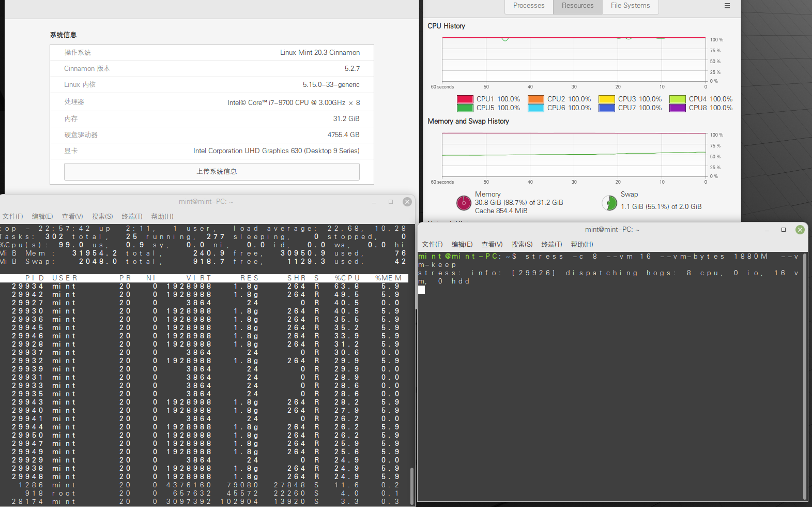Minimize the stress terminal window
The width and height of the screenshot is (812, 507).
tap(767, 230)
